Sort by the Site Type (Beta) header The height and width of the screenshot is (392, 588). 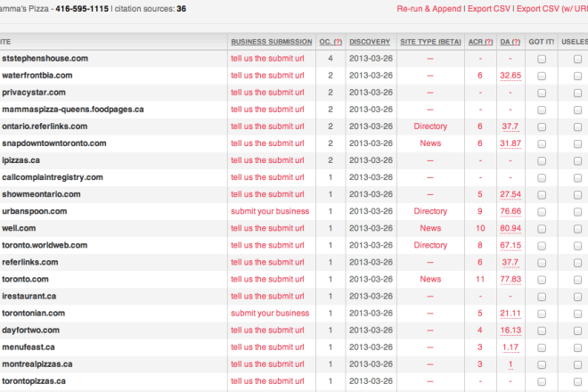click(430, 42)
